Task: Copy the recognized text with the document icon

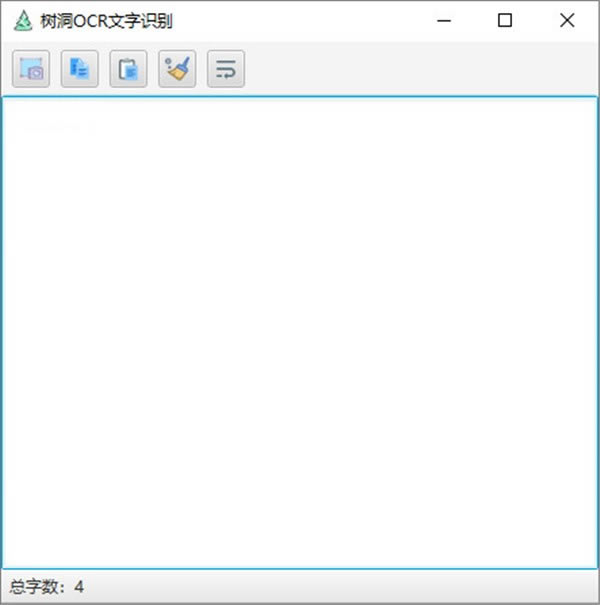Action: click(x=79, y=69)
